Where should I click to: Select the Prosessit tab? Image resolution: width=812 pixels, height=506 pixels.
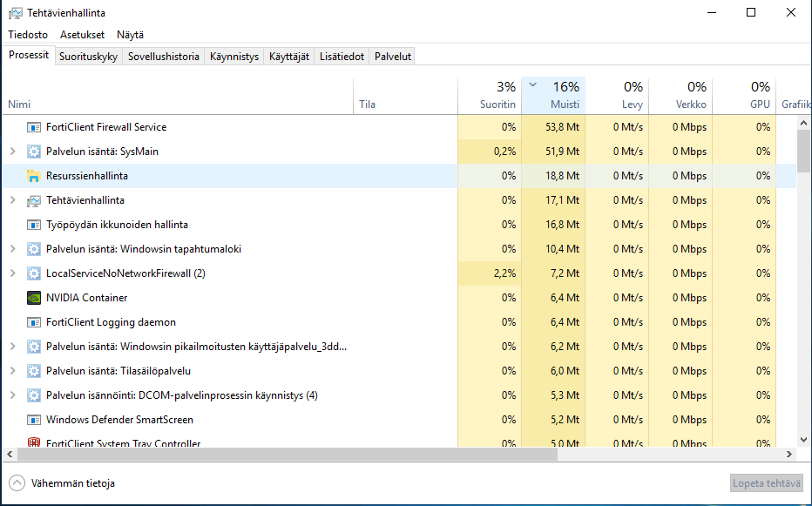pyautogui.click(x=29, y=55)
